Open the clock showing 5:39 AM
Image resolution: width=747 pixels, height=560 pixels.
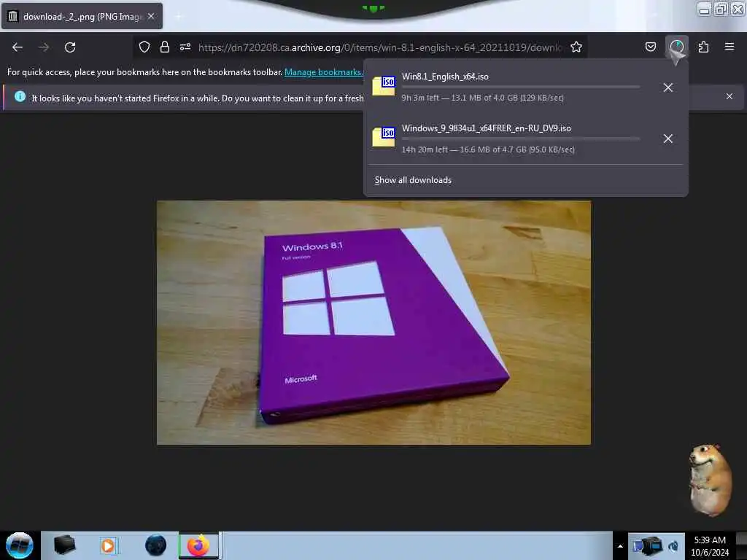(710, 546)
